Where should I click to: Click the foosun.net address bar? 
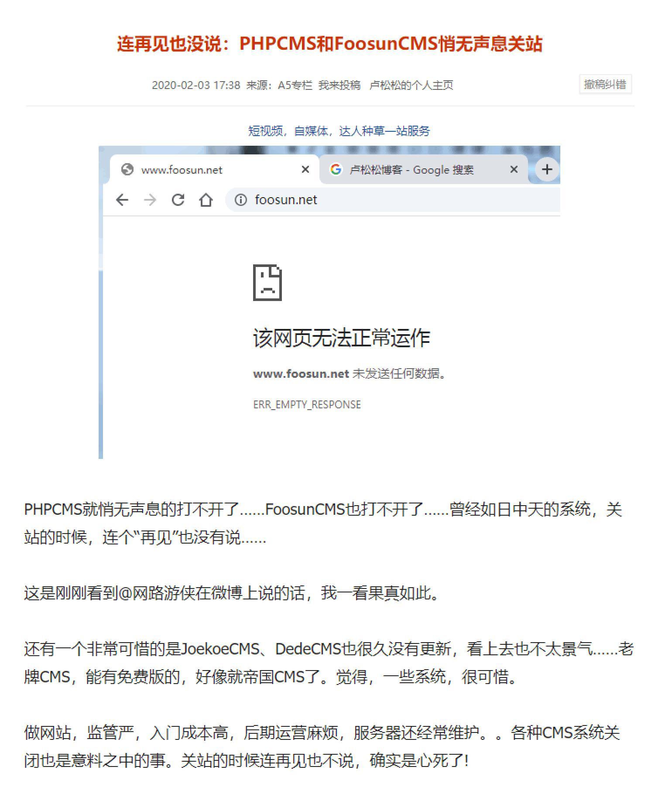click(x=393, y=200)
